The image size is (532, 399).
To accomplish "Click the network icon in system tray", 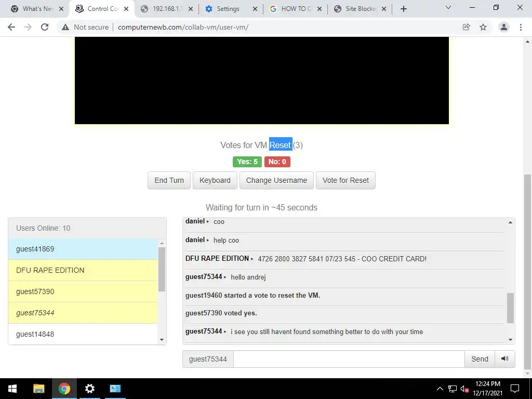I will click(x=453, y=389).
